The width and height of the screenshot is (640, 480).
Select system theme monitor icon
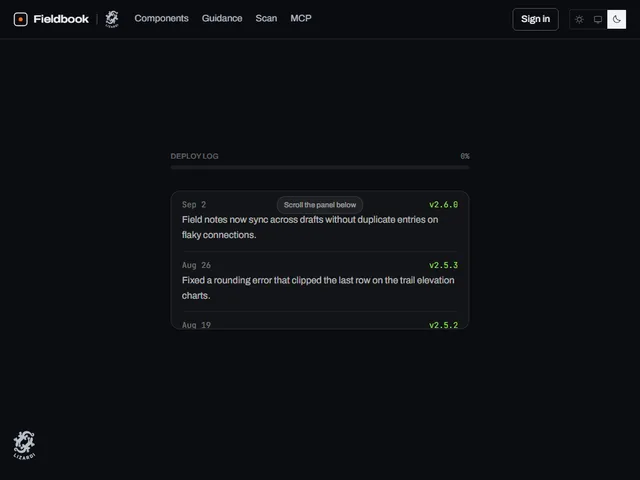pyautogui.click(x=598, y=19)
